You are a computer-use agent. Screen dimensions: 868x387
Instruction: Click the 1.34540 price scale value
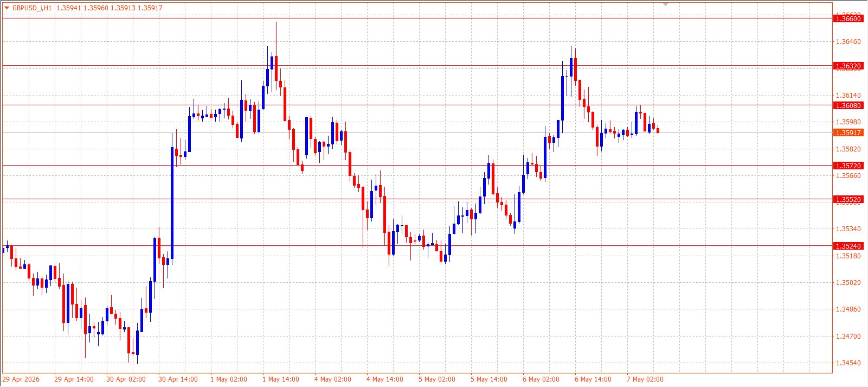[x=848, y=363]
